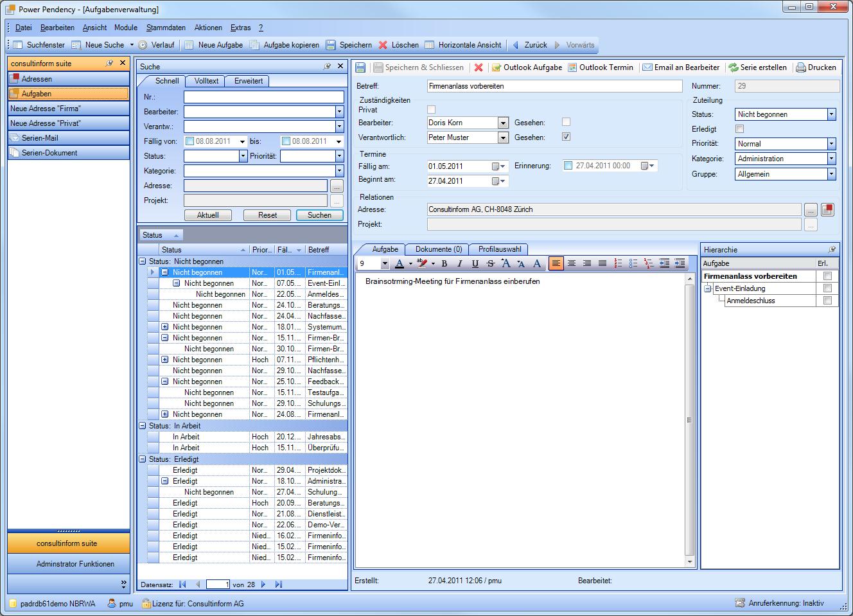Open the Priorität dropdown showing Normal
The image size is (853, 616).
tap(831, 144)
